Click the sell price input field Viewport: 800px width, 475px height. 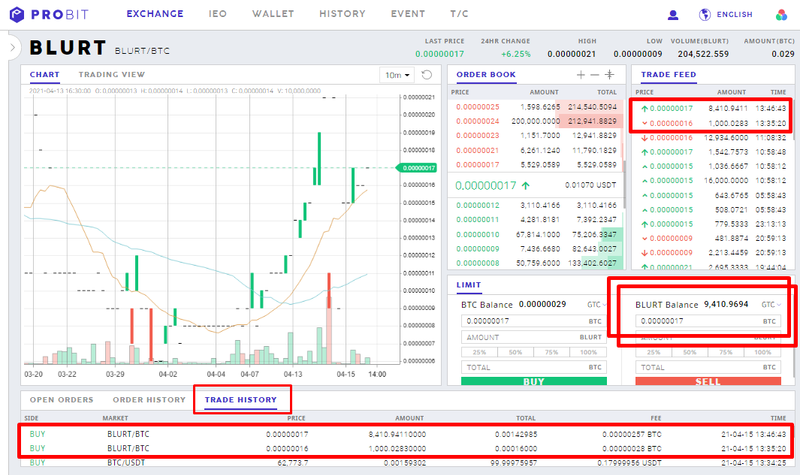[x=708, y=321]
